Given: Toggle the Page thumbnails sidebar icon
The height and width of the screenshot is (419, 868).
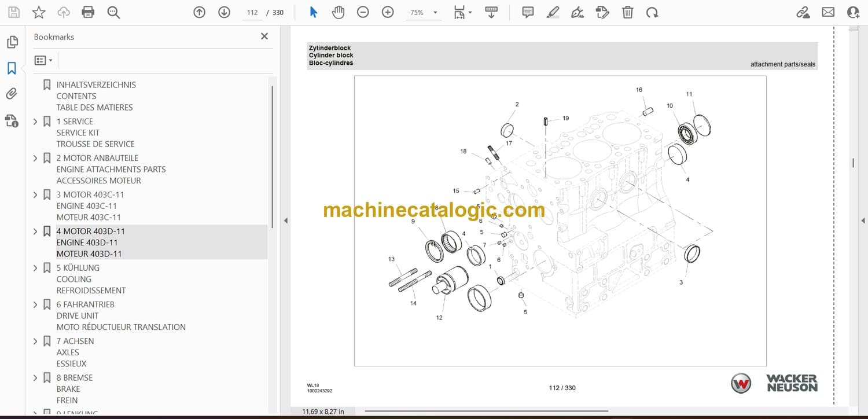Looking at the screenshot, I should point(12,42).
